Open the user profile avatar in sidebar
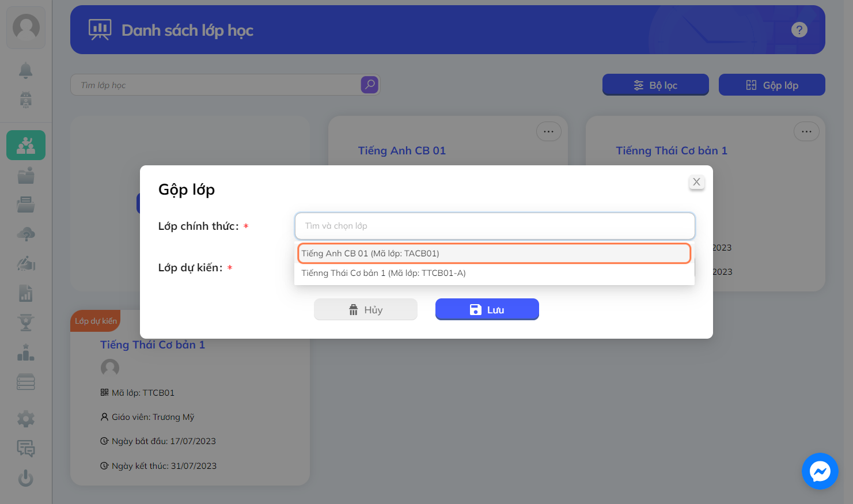Screen dimensions: 853x504 26,27
